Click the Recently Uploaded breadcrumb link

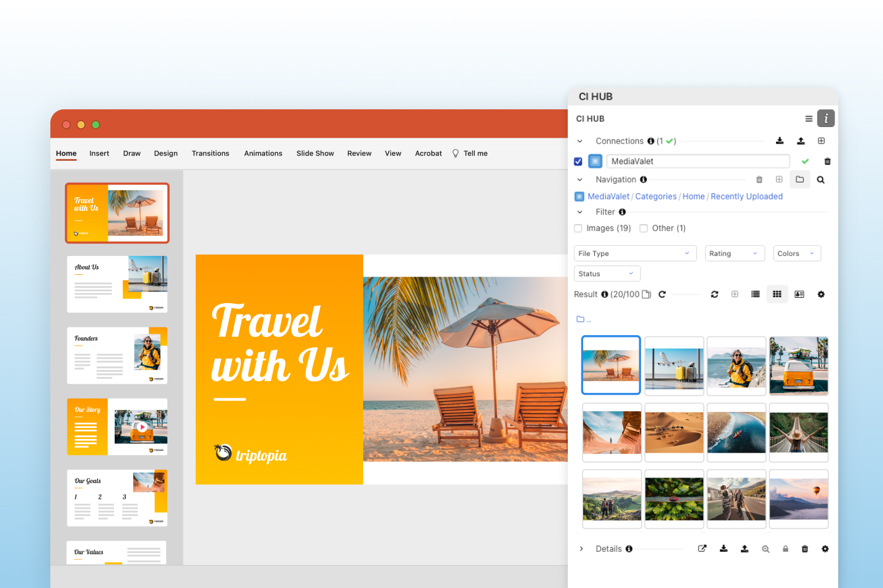746,196
